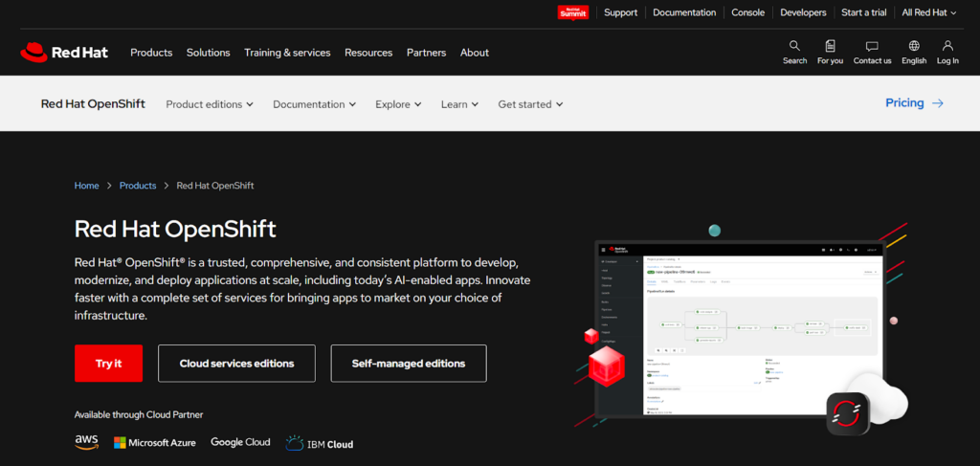980x466 pixels.
Task: Open the Search magnifier icon
Action: click(x=794, y=46)
